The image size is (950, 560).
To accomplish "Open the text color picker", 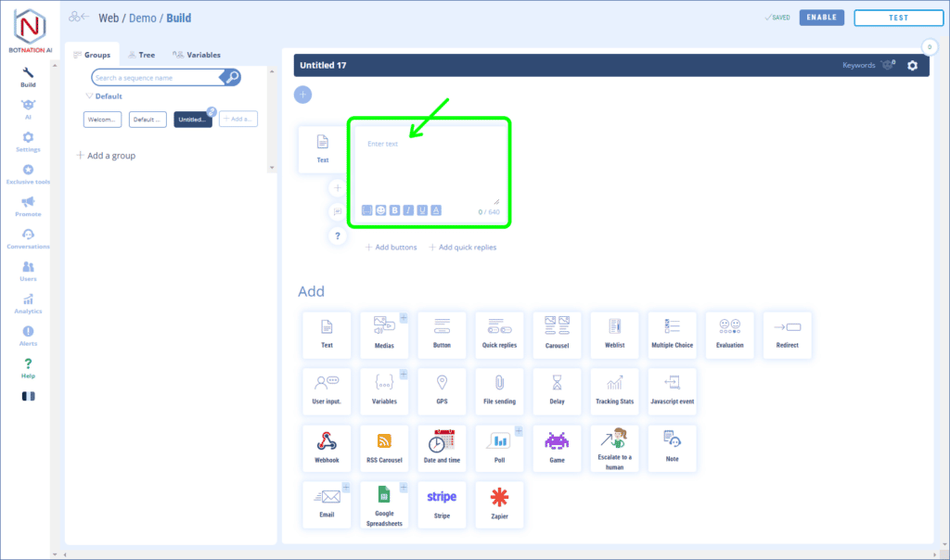I will 435,210.
